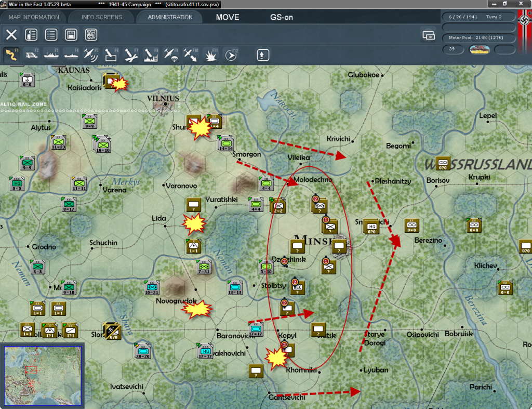Select the 14=14 motorized unit near Smorgon
The height and width of the screenshot is (409, 532).
226,144
